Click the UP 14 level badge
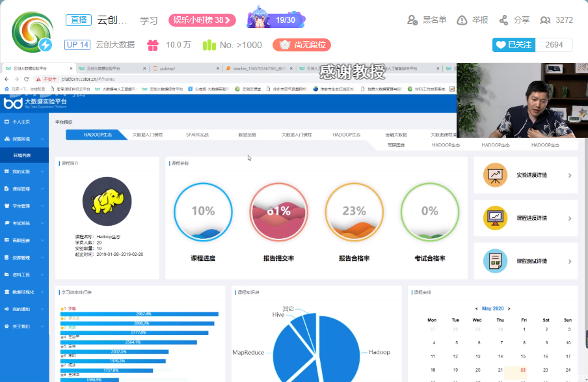The image size is (588, 382). pyautogui.click(x=77, y=45)
